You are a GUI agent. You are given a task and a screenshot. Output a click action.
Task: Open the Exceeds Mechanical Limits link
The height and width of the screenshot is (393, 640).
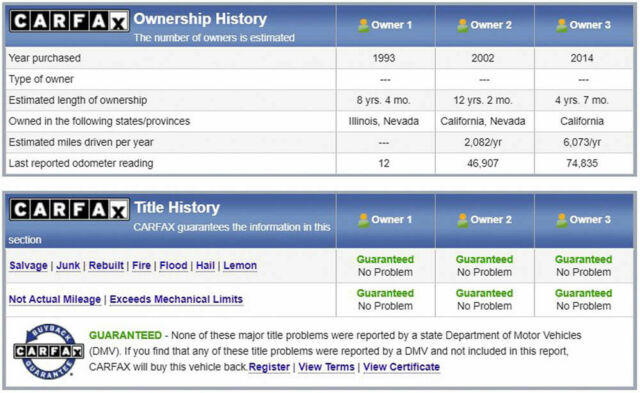pos(176,300)
